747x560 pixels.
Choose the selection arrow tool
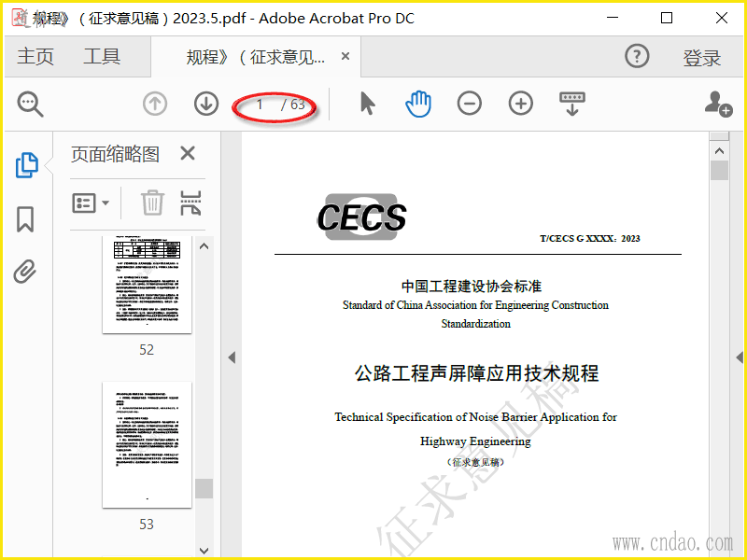[x=367, y=104]
